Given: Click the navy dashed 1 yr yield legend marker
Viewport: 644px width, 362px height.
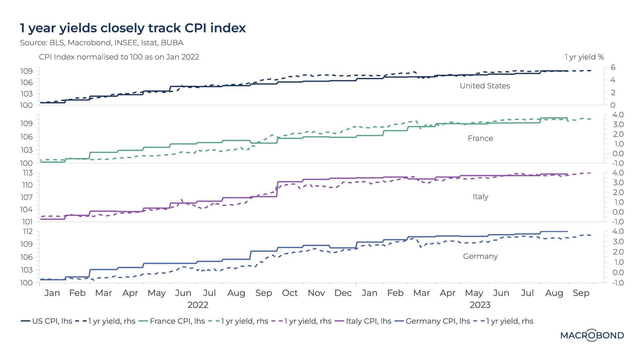Looking at the screenshot, I should click(80, 321).
